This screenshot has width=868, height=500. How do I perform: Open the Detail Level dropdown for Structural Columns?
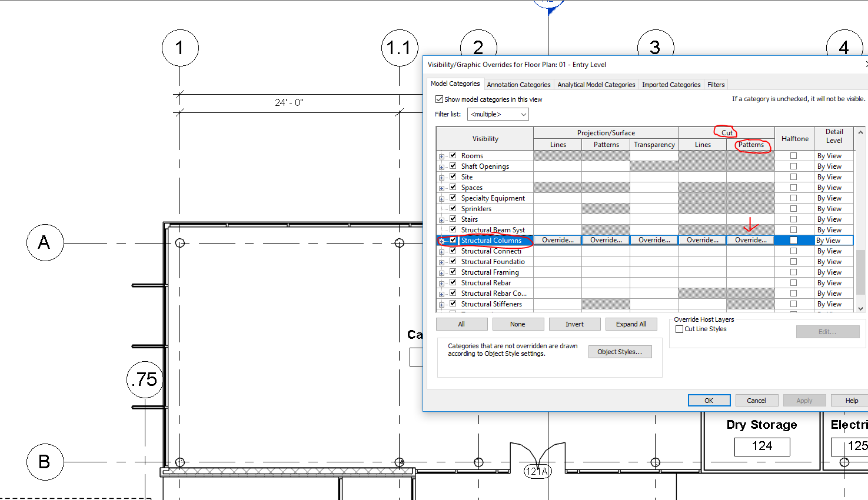[834, 240]
